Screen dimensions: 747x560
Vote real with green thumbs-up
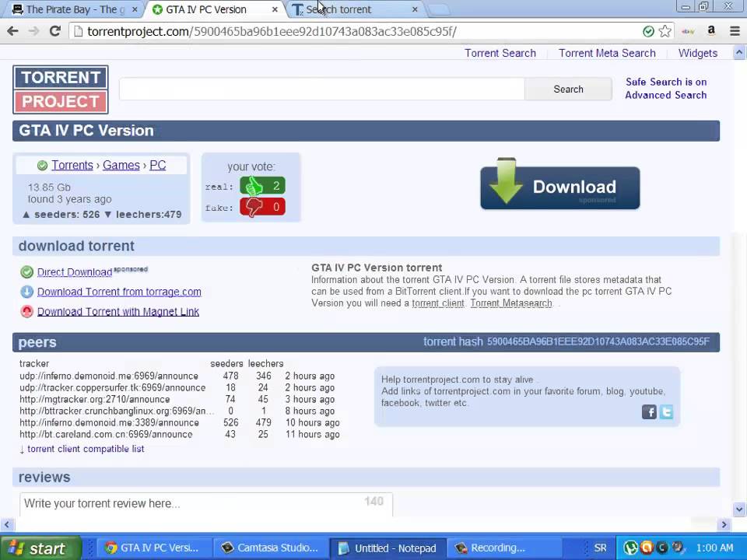[262, 186]
